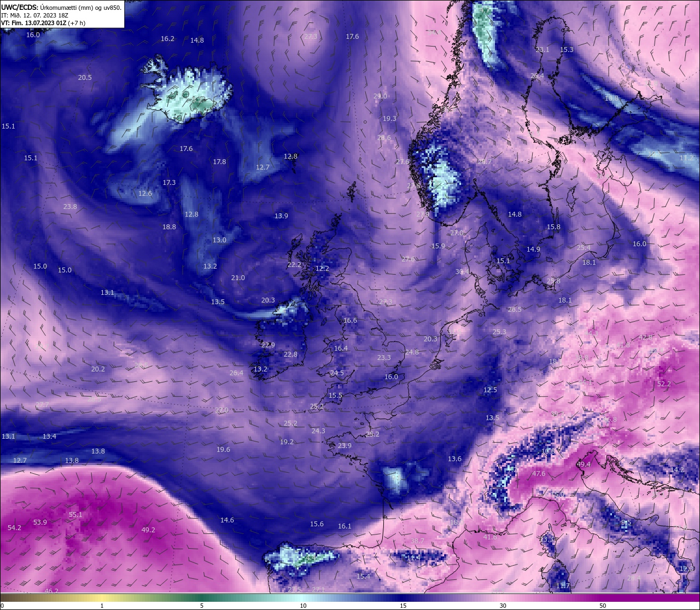The image size is (700, 610).
Task: Click the map value 49.2
Action: click(x=148, y=530)
